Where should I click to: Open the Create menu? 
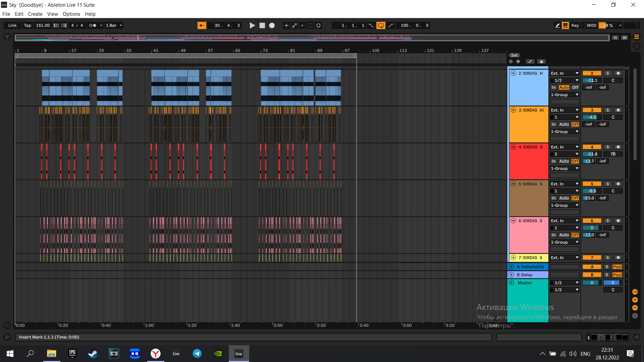click(35, 14)
